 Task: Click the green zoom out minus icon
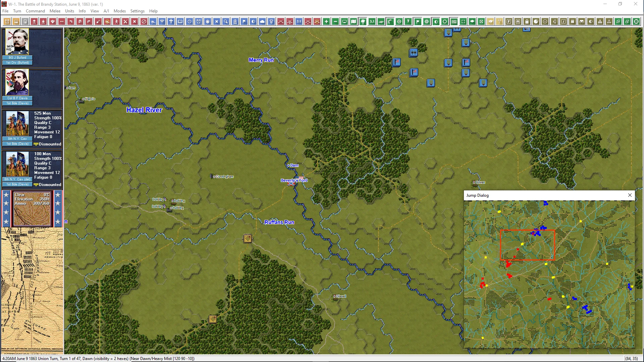(x=335, y=21)
